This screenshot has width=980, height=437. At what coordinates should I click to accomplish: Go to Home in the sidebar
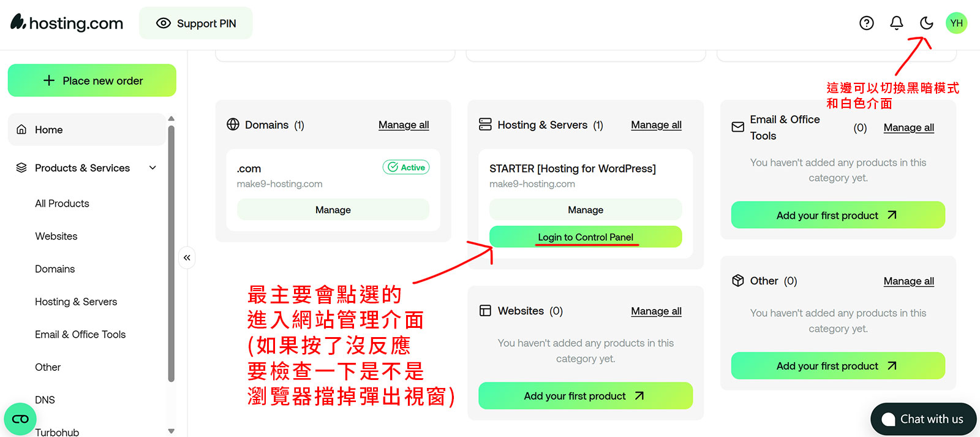(86, 129)
